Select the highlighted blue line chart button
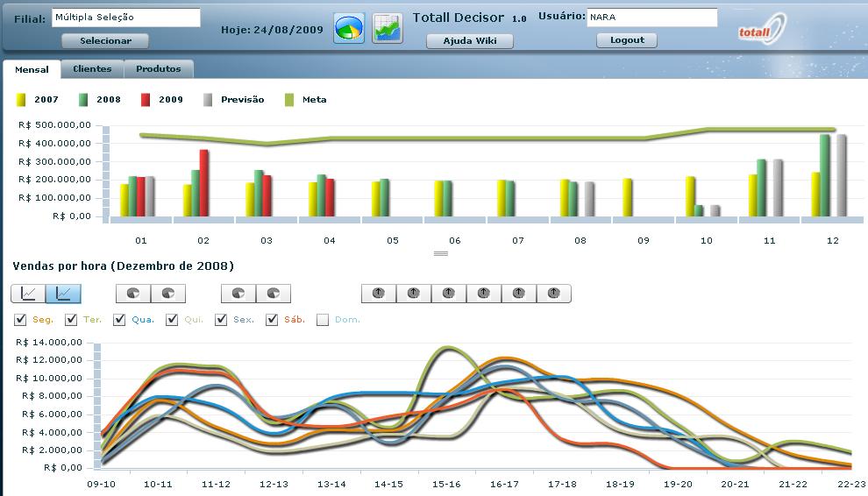The image size is (868, 496). pyautogui.click(x=63, y=294)
